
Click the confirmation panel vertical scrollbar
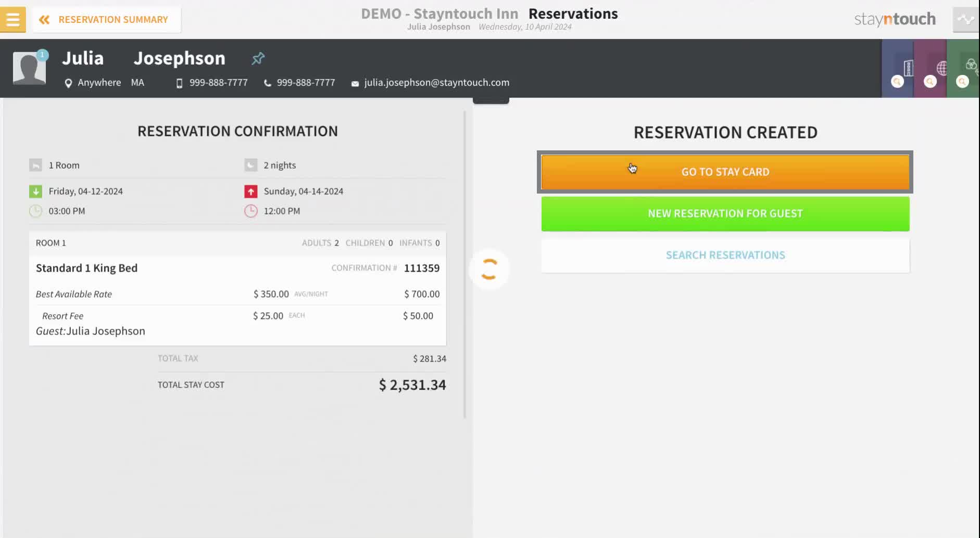[464, 265]
